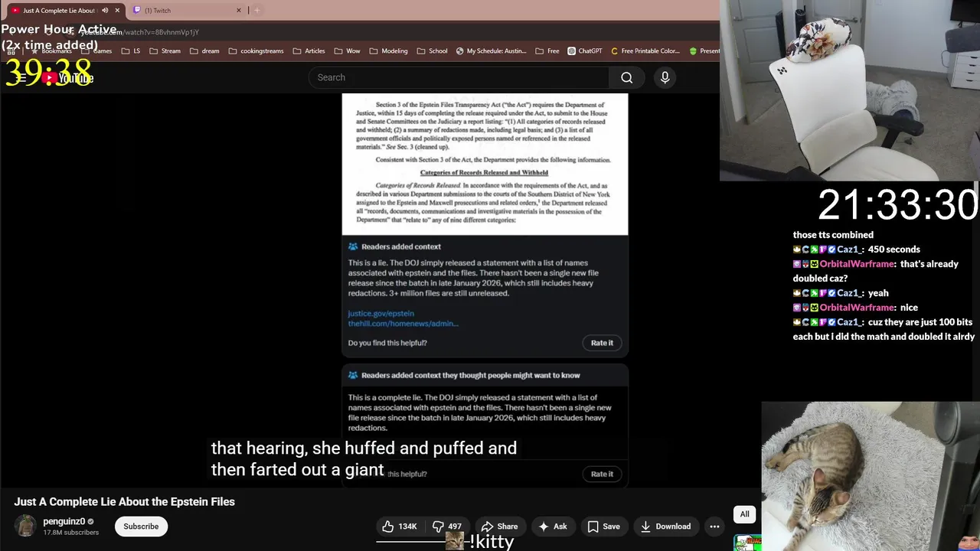This screenshot has width=980, height=551.
Task: Dislike the video with thumbs down
Action: pos(446,527)
